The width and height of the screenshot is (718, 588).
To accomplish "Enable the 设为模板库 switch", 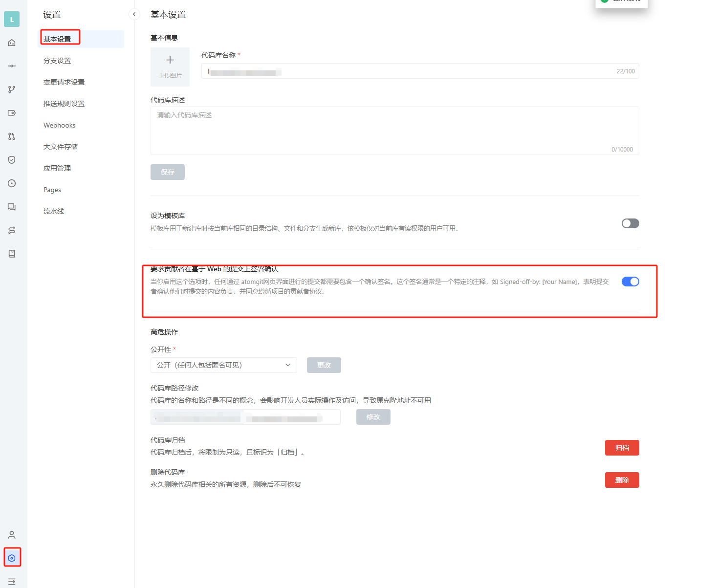I will pos(630,223).
